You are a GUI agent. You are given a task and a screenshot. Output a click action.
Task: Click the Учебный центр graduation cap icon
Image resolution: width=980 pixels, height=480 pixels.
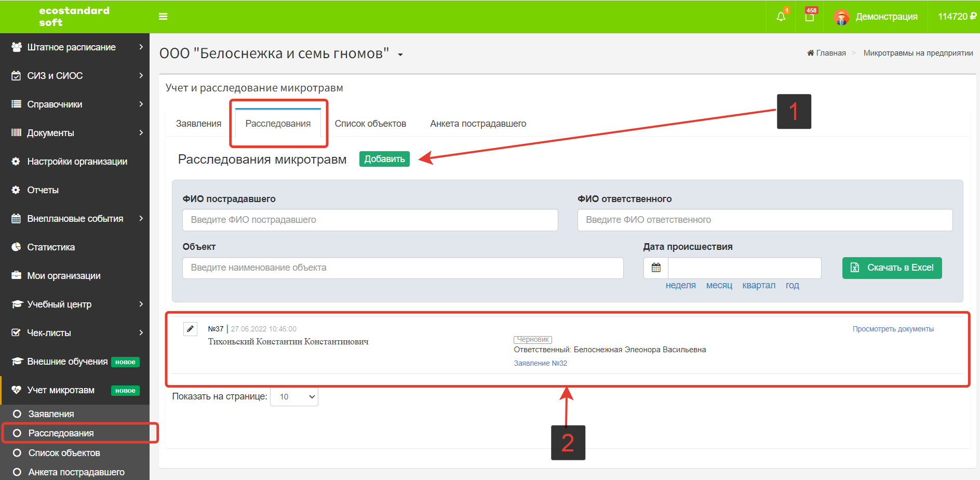[17, 304]
